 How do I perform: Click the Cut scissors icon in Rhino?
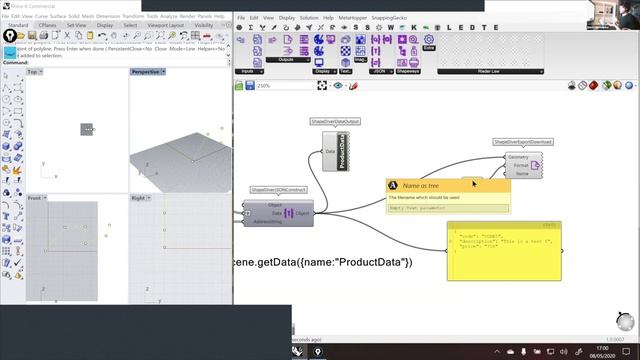67,36
